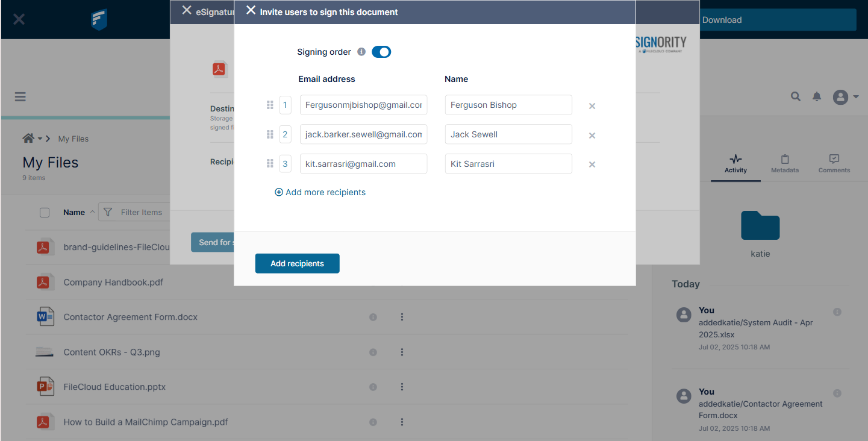Remove recipient Kit Sarrasri with X icon
This screenshot has height=441, width=868.
click(x=592, y=164)
